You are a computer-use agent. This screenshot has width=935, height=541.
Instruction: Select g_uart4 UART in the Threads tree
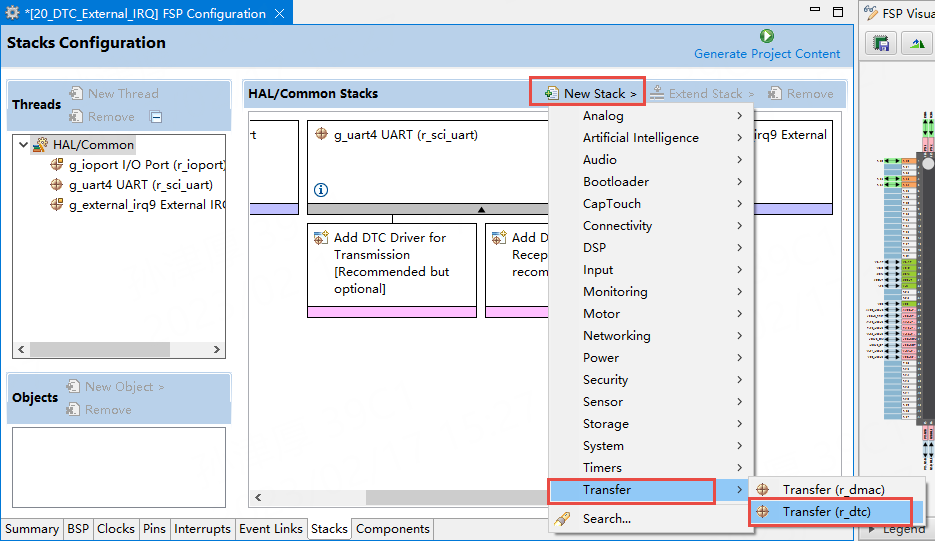pyautogui.click(x=140, y=185)
